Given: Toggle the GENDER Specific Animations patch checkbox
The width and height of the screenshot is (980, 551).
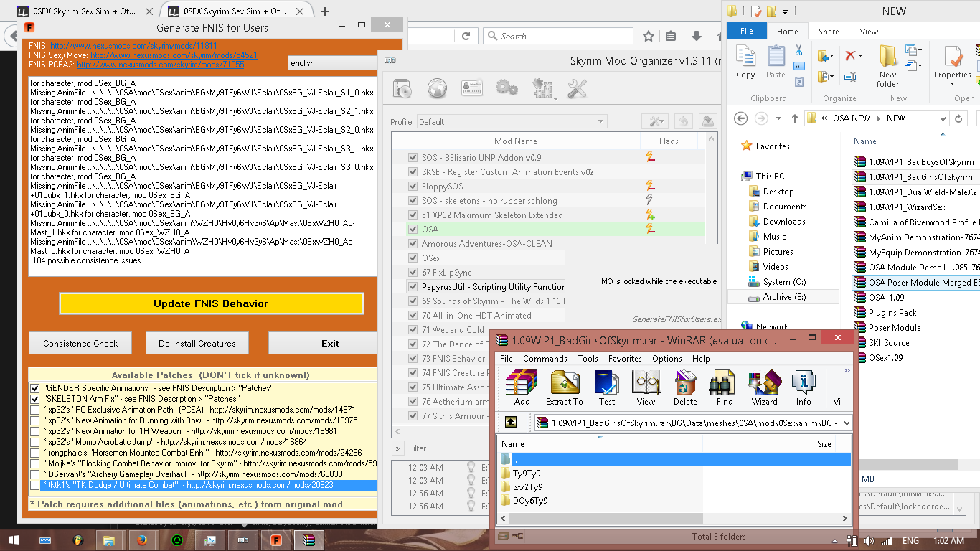Looking at the screenshot, I should [34, 387].
